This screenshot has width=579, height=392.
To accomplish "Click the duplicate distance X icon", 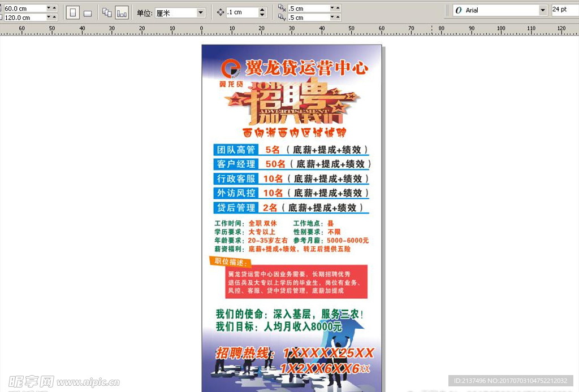I will tap(282, 8).
